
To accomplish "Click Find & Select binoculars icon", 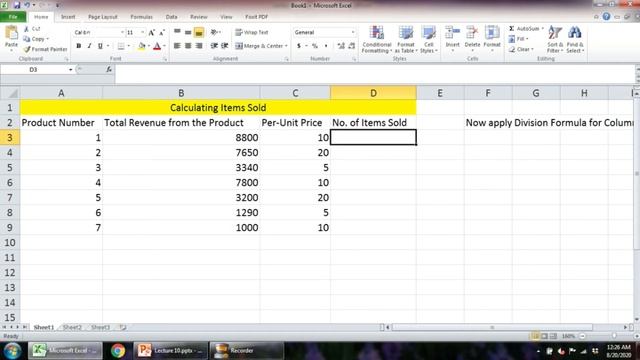I will [x=575, y=33].
